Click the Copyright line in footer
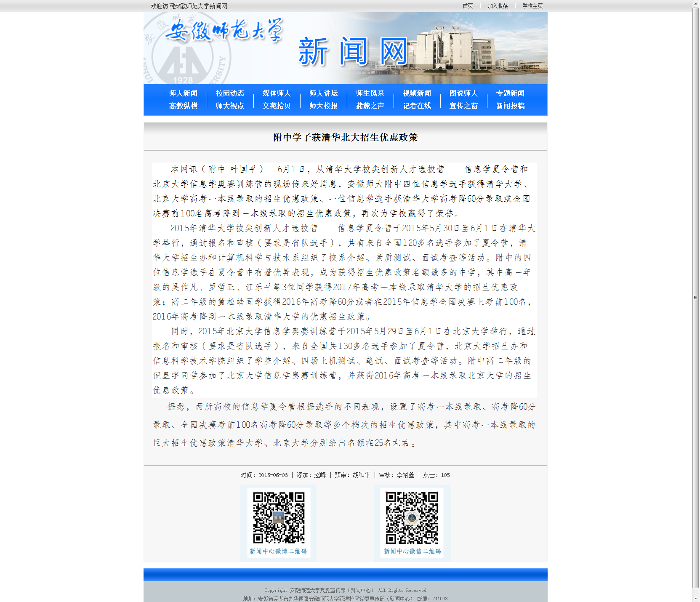This screenshot has height=602, width=700. click(x=346, y=590)
